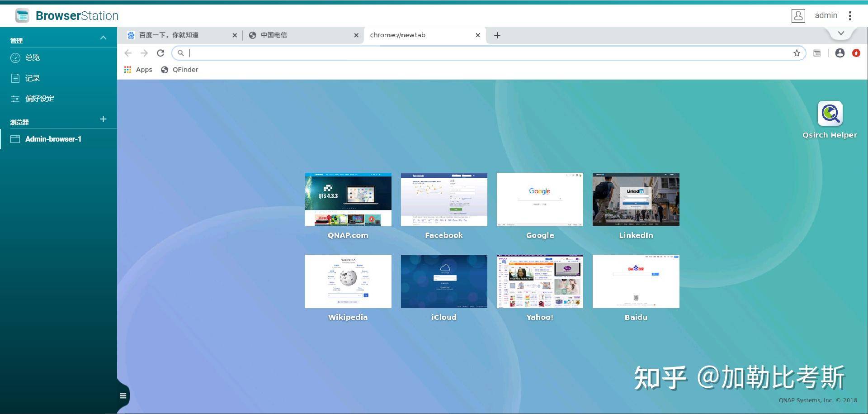Open 偏好设定 in the sidebar
868x414 pixels.
click(x=40, y=99)
